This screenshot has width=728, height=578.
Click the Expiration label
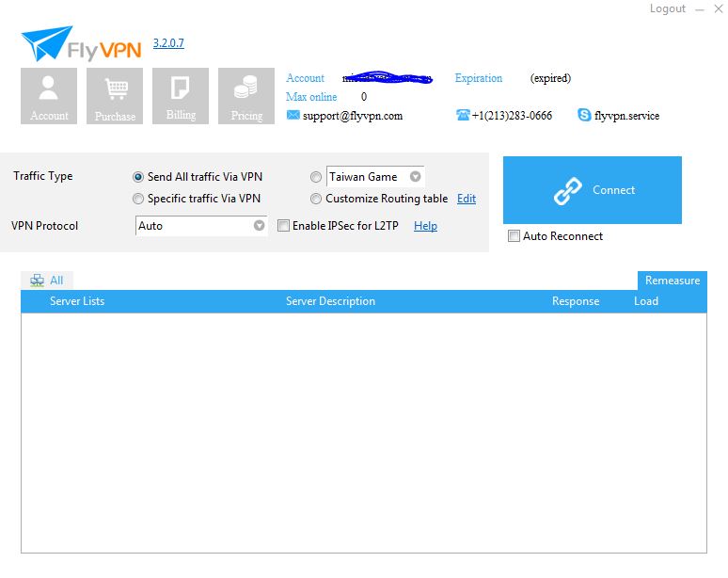tap(478, 78)
